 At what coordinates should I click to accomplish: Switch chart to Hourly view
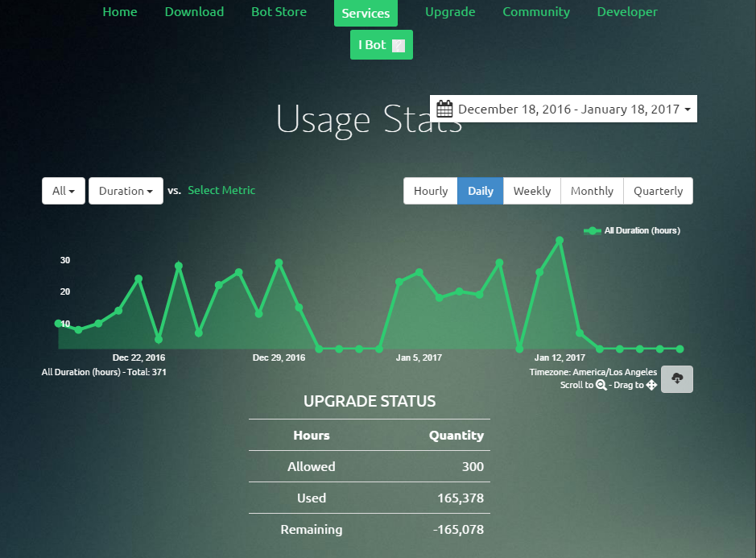[x=431, y=191]
